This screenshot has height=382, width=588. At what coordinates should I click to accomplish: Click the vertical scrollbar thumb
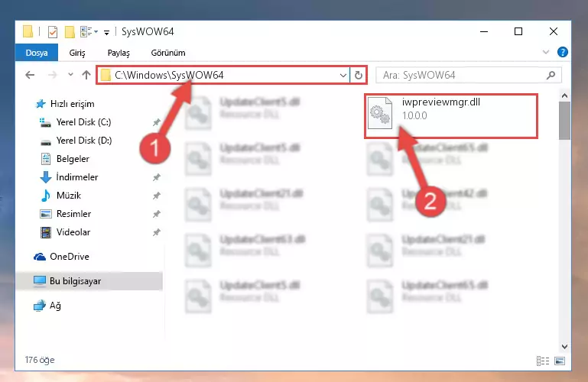coord(564,121)
